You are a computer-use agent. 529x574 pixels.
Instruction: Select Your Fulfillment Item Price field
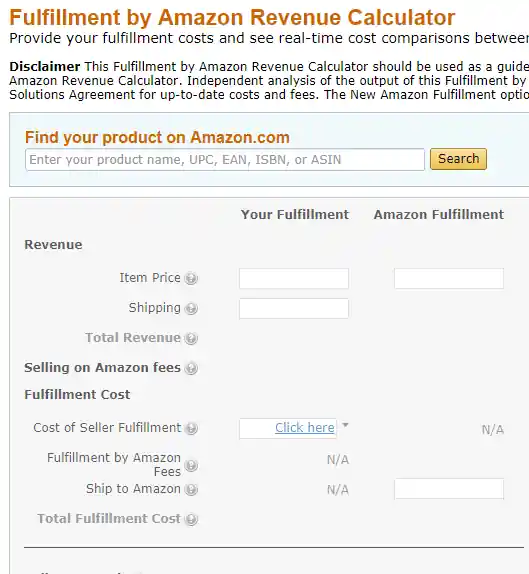point(294,279)
